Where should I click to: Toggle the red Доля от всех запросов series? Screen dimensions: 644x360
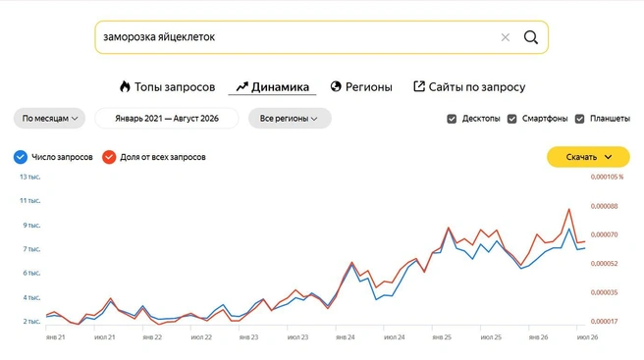point(109,157)
